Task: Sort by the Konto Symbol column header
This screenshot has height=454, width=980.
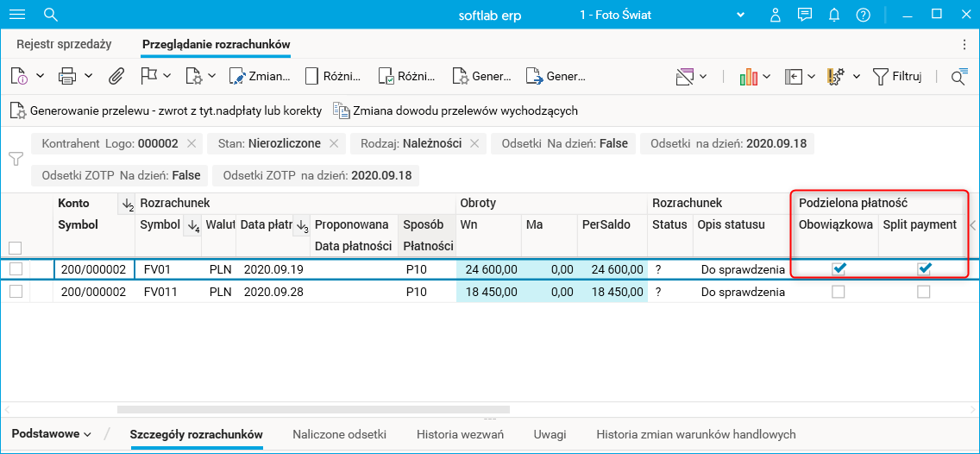Action: click(79, 224)
